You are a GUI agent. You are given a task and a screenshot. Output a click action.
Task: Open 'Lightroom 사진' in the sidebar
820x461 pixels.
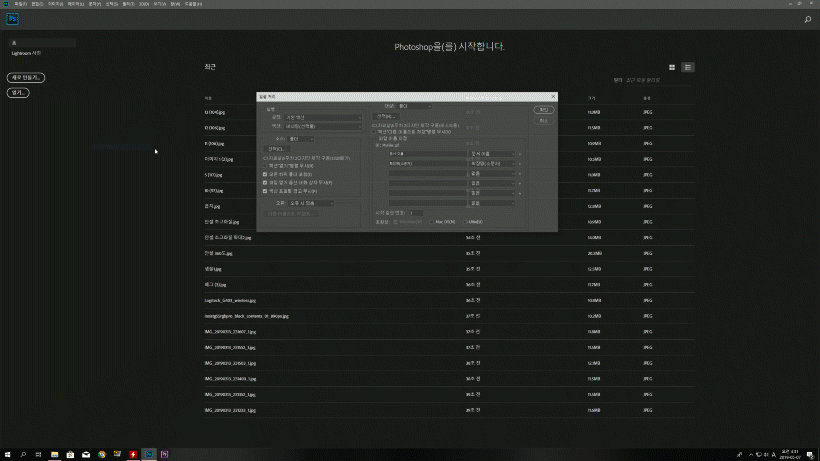[x=26, y=53]
